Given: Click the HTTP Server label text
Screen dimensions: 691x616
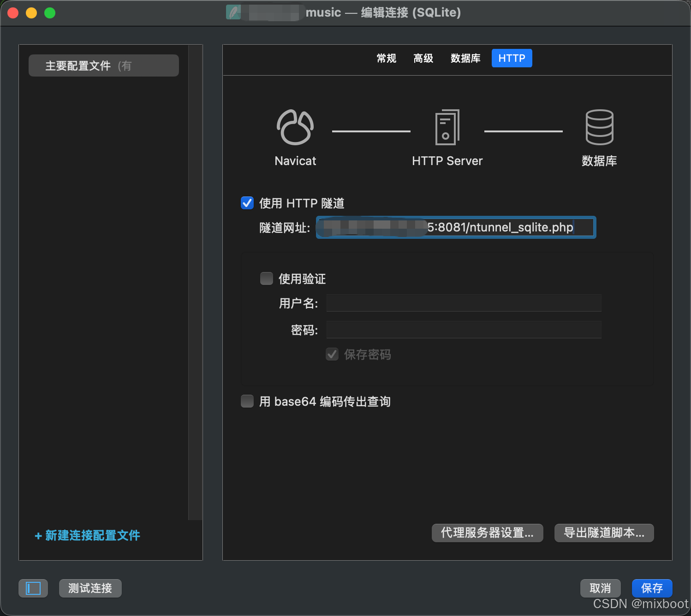Looking at the screenshot, I should click(x=447, y=161).
